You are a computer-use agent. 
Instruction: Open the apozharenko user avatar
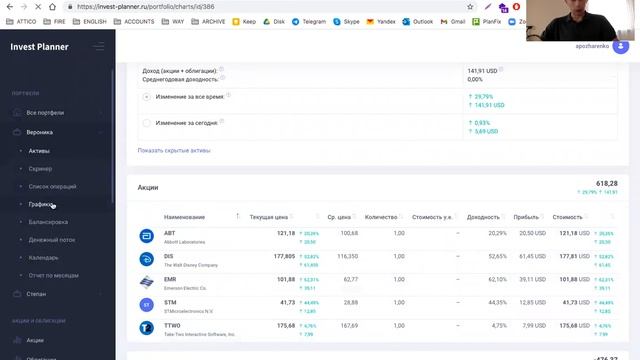click(621, 46)
